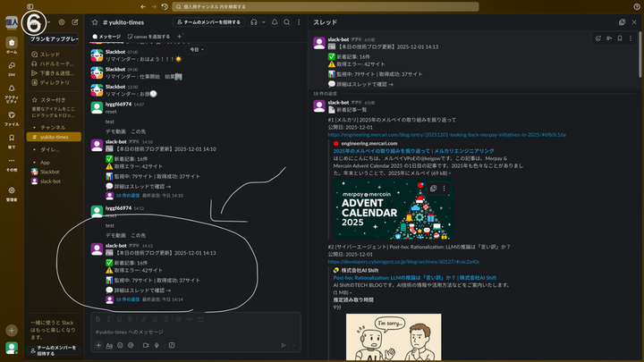Open the Mercari engineering blog URL
The height and width of the screenshot is (362, 644).
[x=446, y=135]
